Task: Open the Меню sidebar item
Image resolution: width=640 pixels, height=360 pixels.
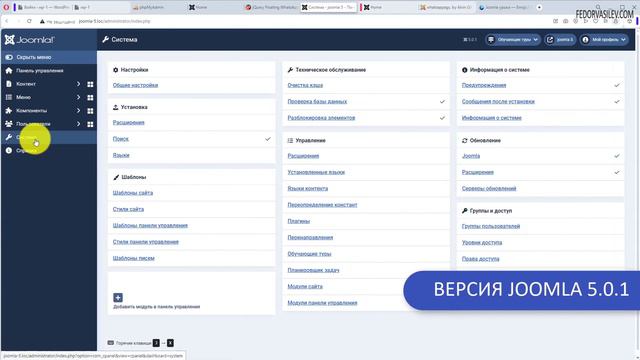Action: pyautogui.click(x=23, y=97)
